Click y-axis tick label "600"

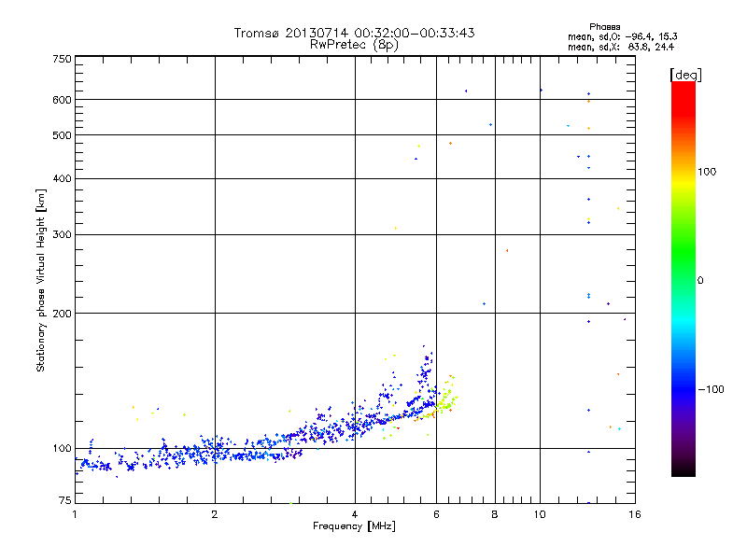coord(62,100)
